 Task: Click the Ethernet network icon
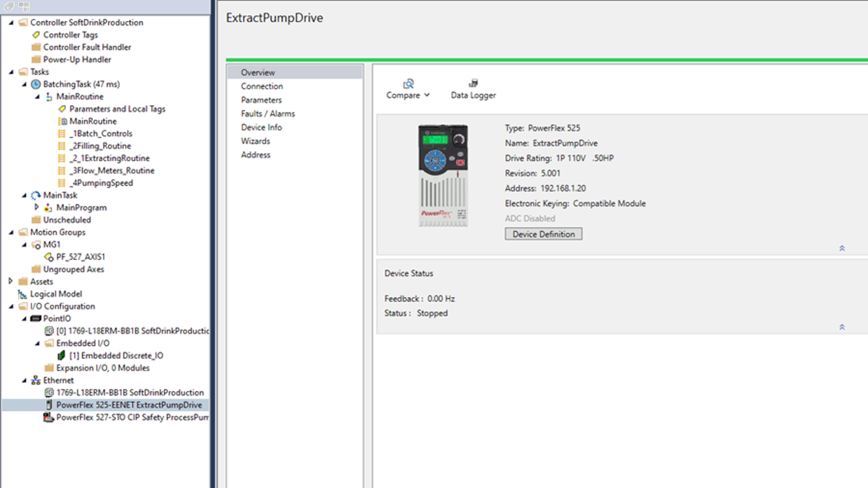(x=36, y=380)
